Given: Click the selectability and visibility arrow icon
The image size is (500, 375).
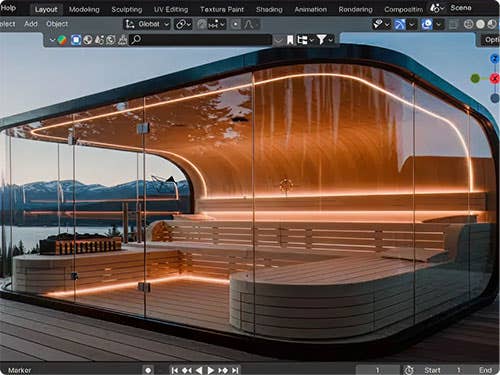Looking at the screenshot, I should click(x=377, y=24).
